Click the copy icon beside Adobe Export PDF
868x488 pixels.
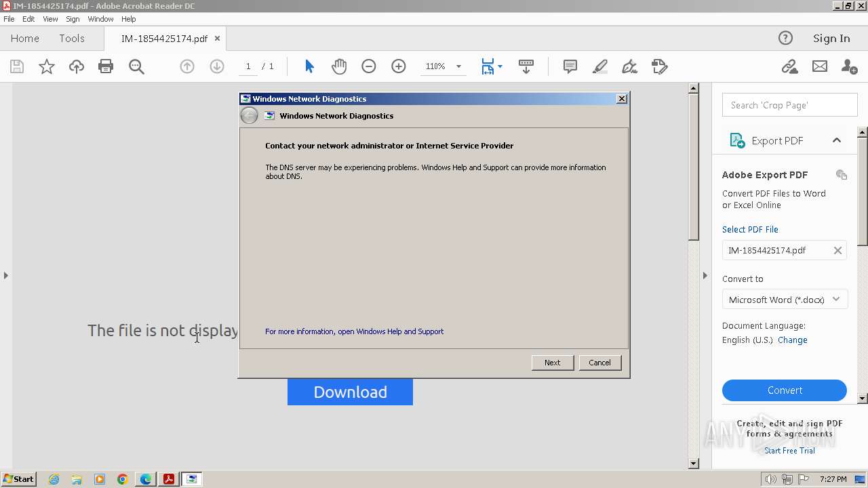tap(842, 175)
